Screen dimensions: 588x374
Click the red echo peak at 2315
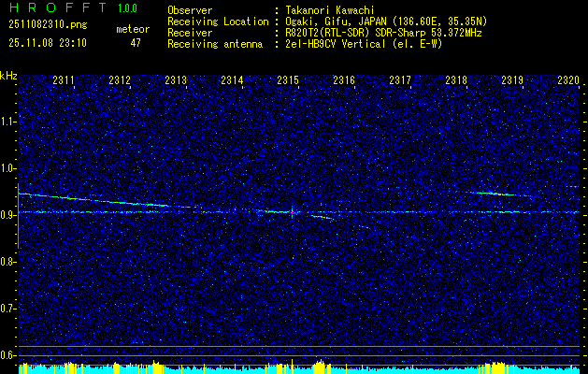(x=292, y=212)
